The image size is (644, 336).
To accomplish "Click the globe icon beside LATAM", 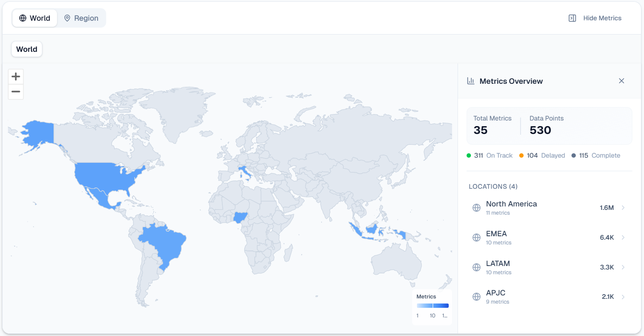I will [x=476, y=267].
